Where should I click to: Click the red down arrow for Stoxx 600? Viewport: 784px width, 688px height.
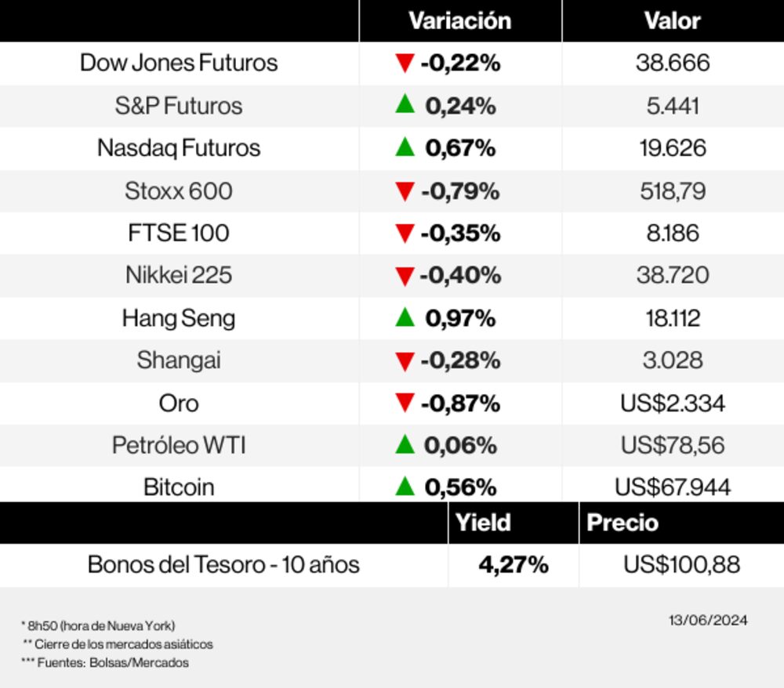click(405, 190)
